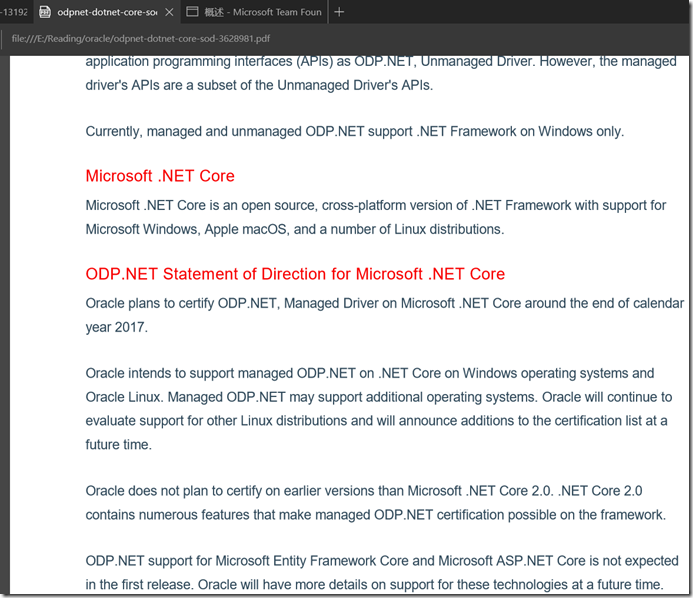
Task: Open the Microsoft Team Foundation tab
Action: pos(255,12)
